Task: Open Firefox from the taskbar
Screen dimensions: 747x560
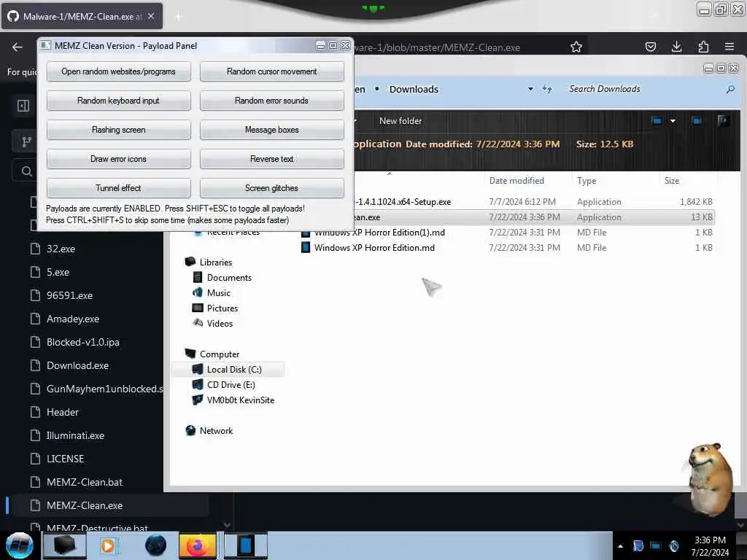Action: (x=197, y=545)
